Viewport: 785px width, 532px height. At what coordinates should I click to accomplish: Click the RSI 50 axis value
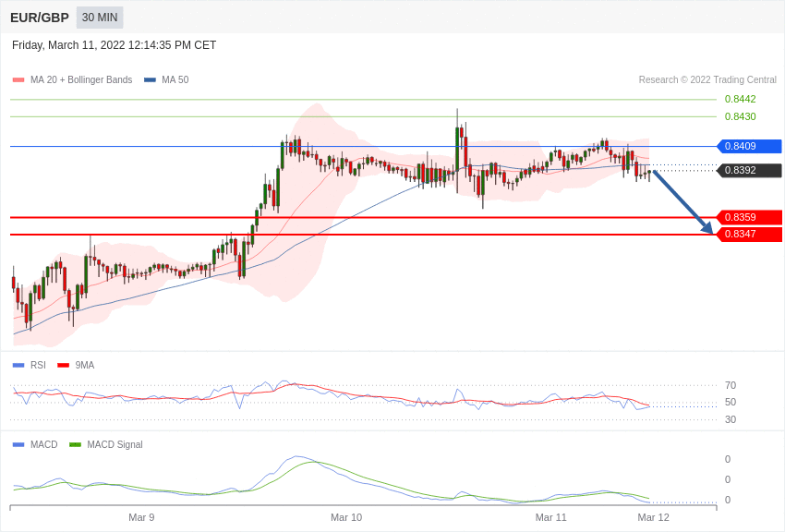[731, 402]
